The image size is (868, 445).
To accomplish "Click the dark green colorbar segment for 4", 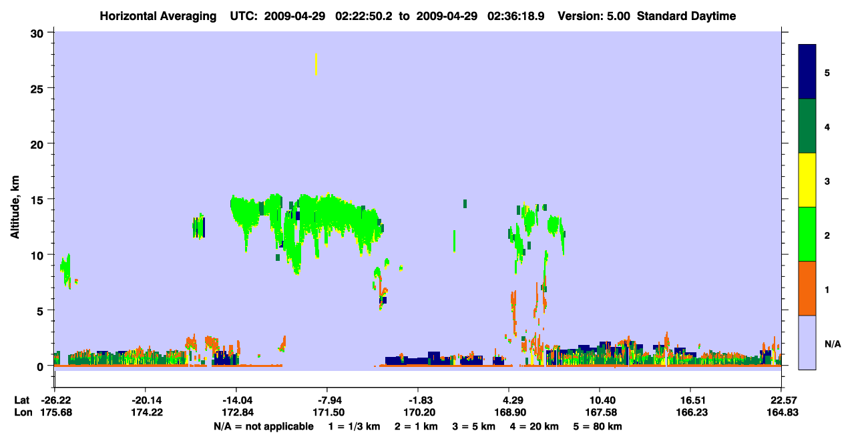I will pyautogui.click(x=807, y=126).
